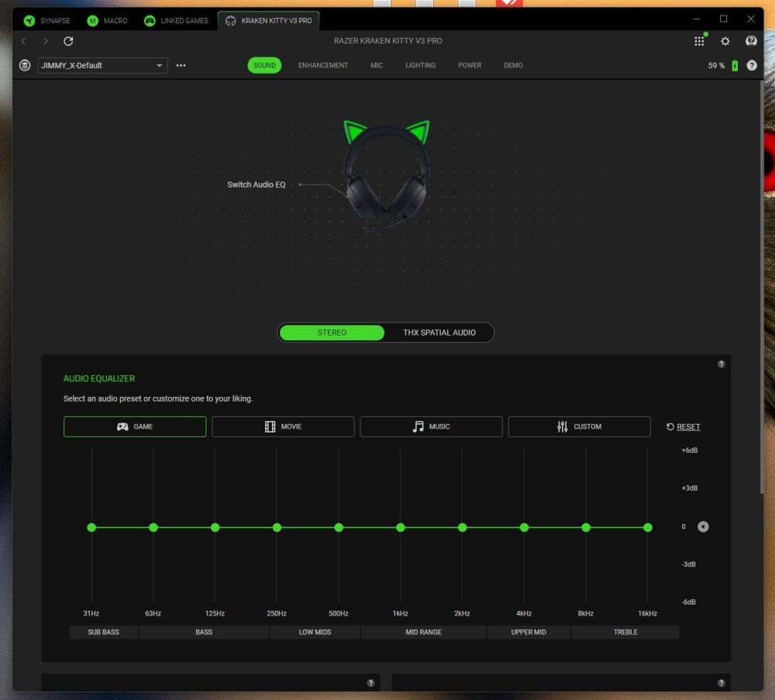Reset the audio equalizer
Screen dimensions: 775x700
[683, 427]
